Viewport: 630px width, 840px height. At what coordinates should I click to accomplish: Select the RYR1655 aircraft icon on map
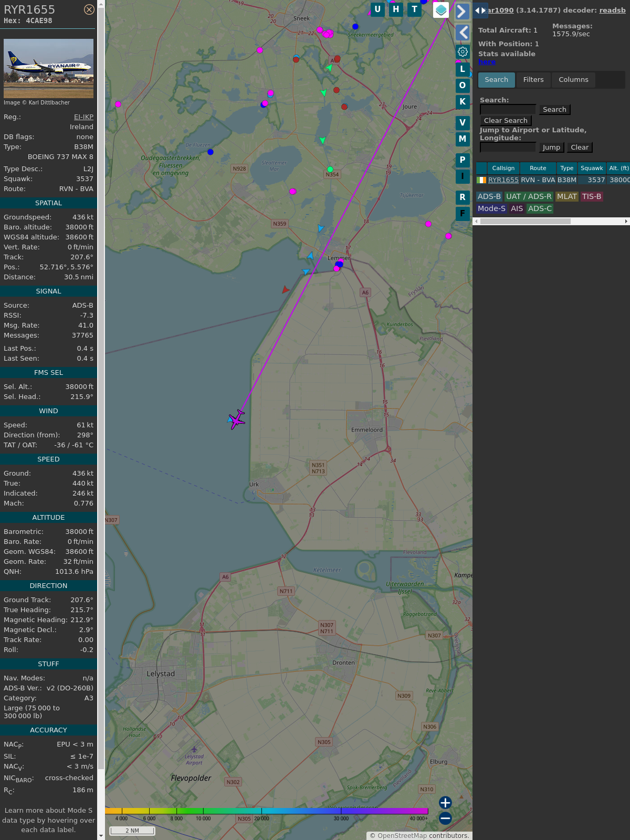coord(237,419)
